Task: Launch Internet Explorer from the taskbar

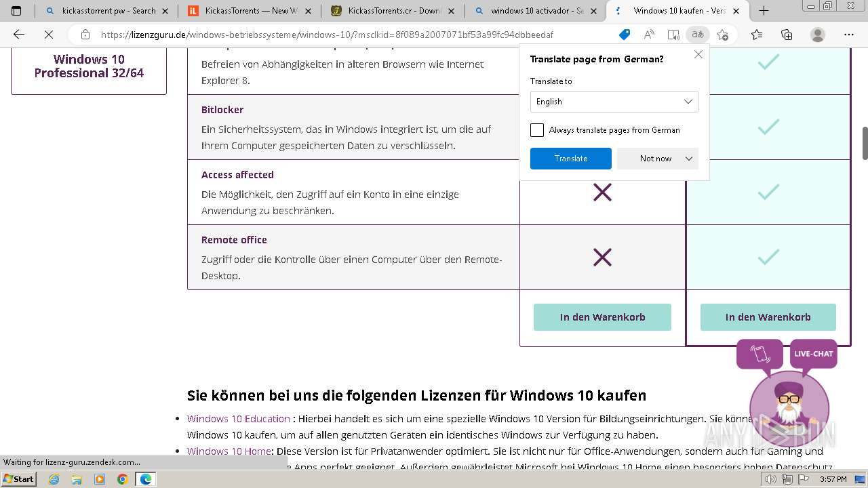Action: [54, 479]
